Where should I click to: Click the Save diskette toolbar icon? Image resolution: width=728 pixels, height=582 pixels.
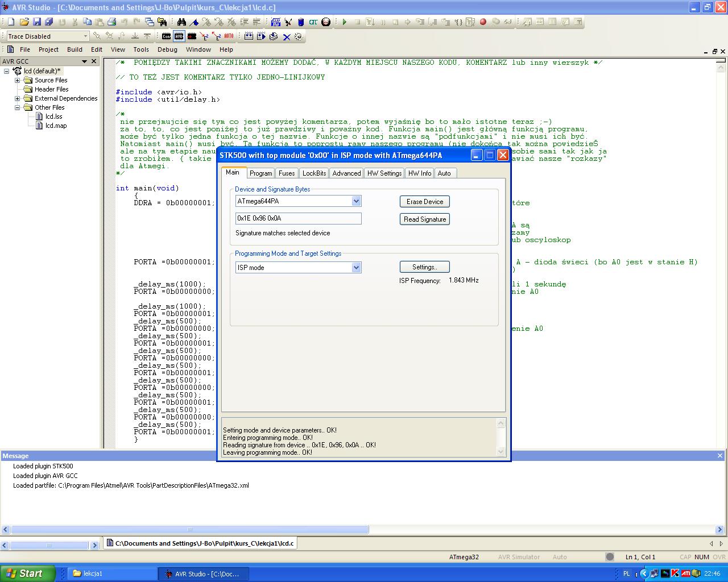37,22
